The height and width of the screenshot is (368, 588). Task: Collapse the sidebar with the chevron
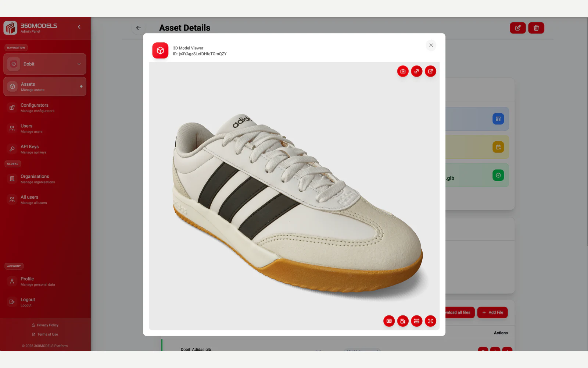79,27
